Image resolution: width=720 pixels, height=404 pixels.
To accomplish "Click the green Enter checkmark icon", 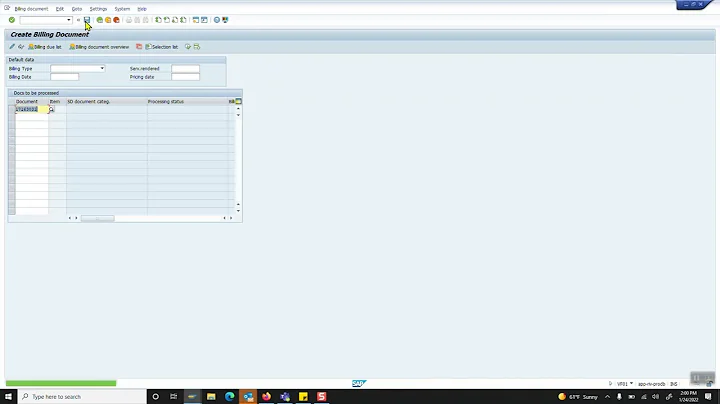I will pyautogui.click(x=12, y=20).
